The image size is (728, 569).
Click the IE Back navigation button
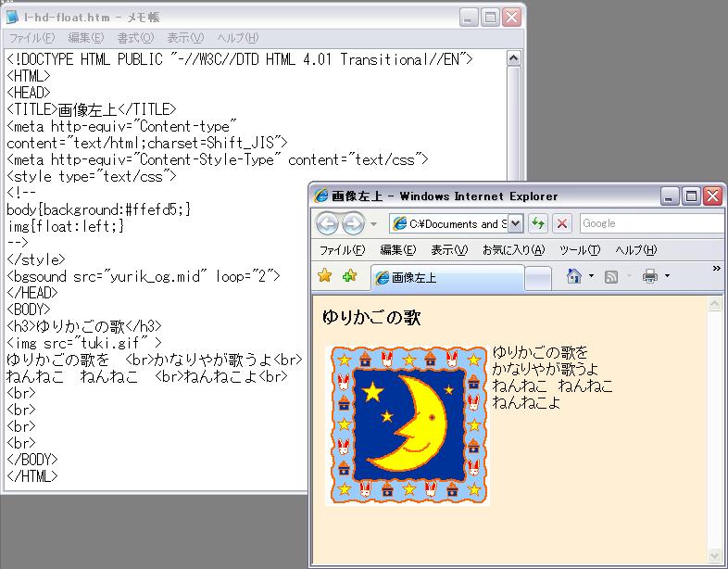(328, 224)
